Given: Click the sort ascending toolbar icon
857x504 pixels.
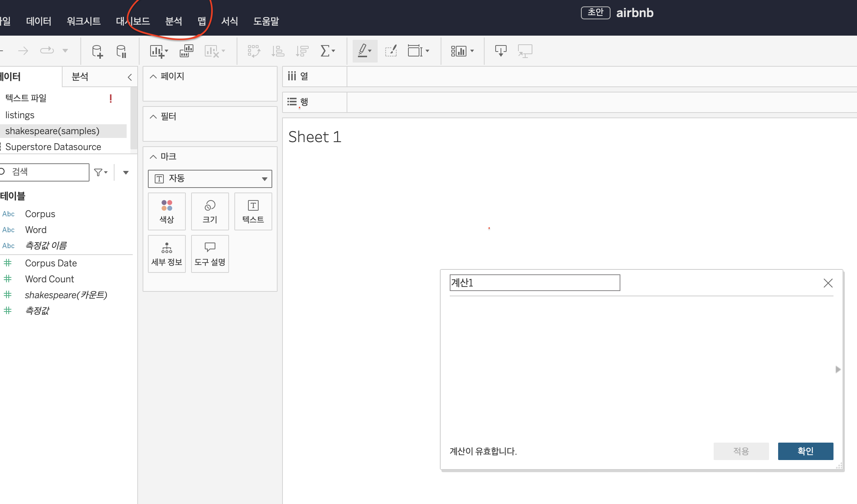Looking at the screenshot, I should (278, 51).
